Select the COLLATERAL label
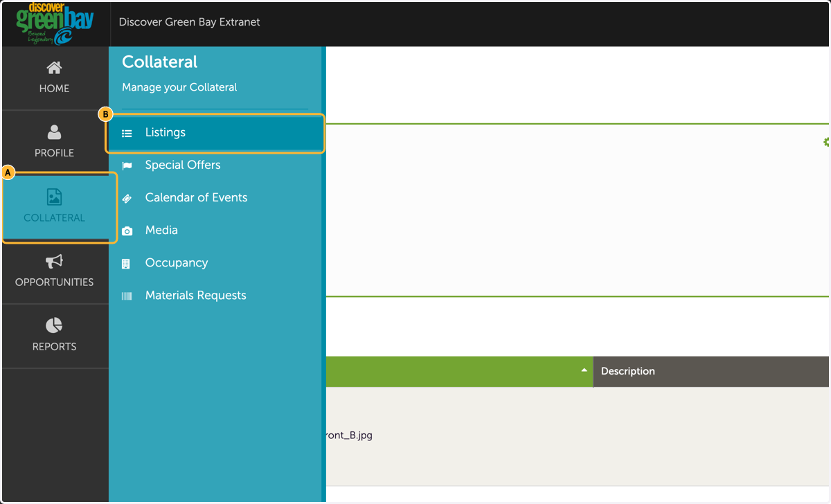The height and width of the screenshot is (504, 831). click(54, 217)
